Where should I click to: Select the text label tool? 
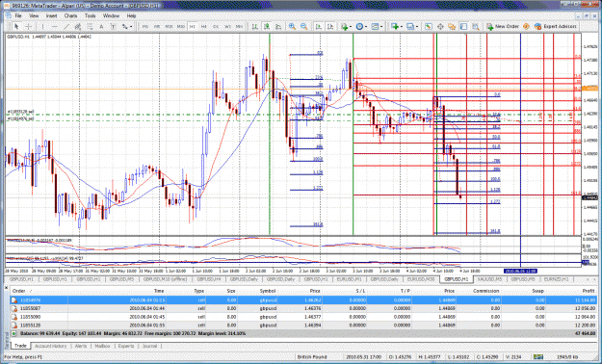coord(113,27)
